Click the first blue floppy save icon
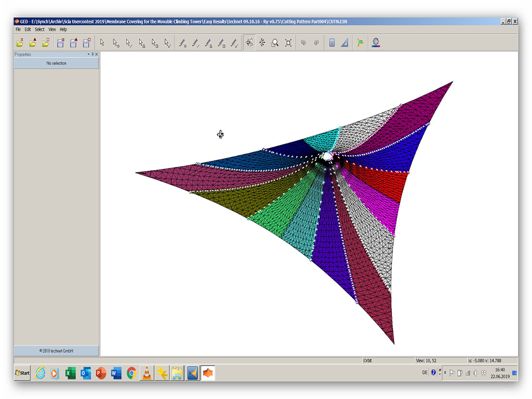Image resolution: width=532 pixels, height=399 pixels. pos(60,43)
